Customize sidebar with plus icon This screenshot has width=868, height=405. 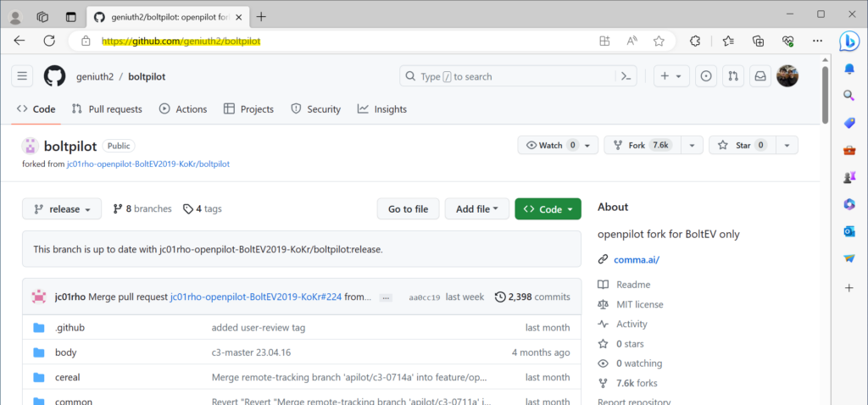849,288
